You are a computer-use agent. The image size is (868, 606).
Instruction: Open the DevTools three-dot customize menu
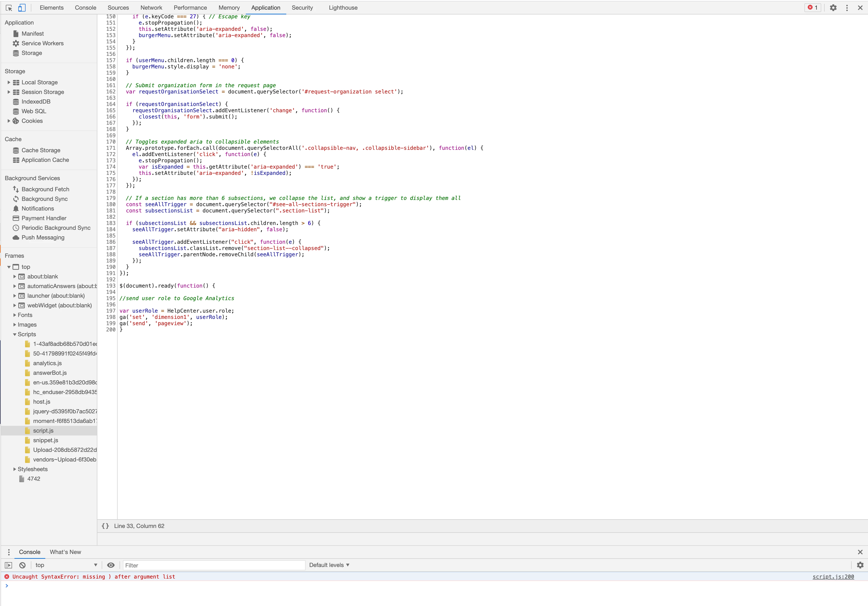847,7
